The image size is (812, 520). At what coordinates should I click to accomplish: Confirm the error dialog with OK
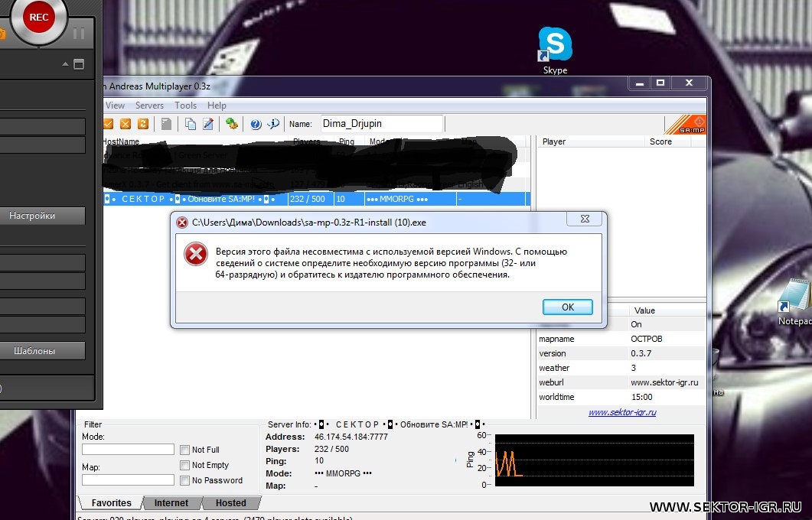coord(568,307)
